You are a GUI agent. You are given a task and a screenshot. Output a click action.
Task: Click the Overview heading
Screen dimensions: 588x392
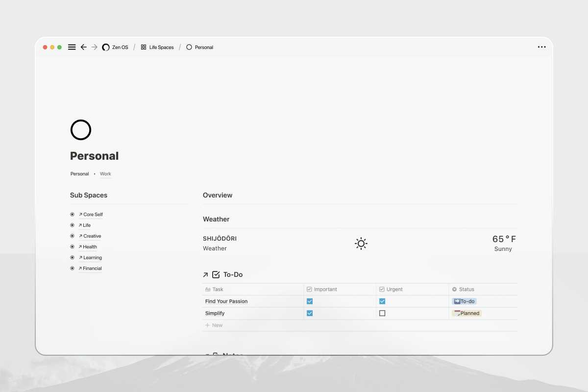[x=218, y=195]
